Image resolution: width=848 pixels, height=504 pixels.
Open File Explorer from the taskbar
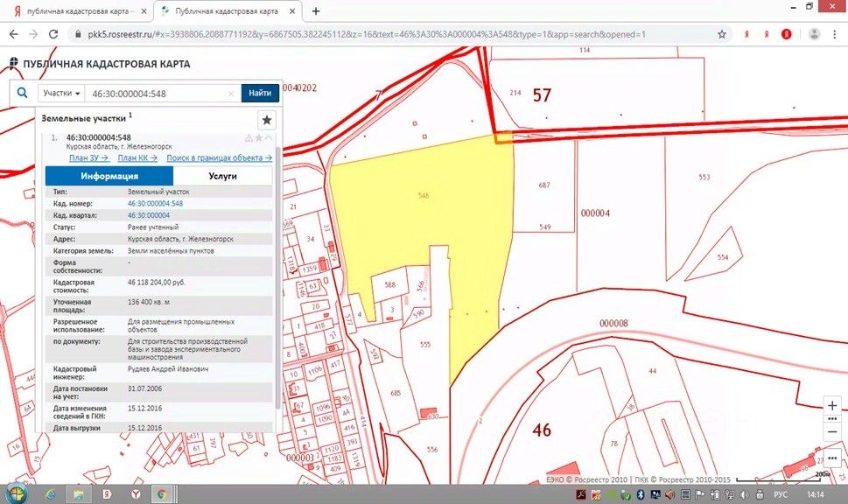(x=79, y=493)
